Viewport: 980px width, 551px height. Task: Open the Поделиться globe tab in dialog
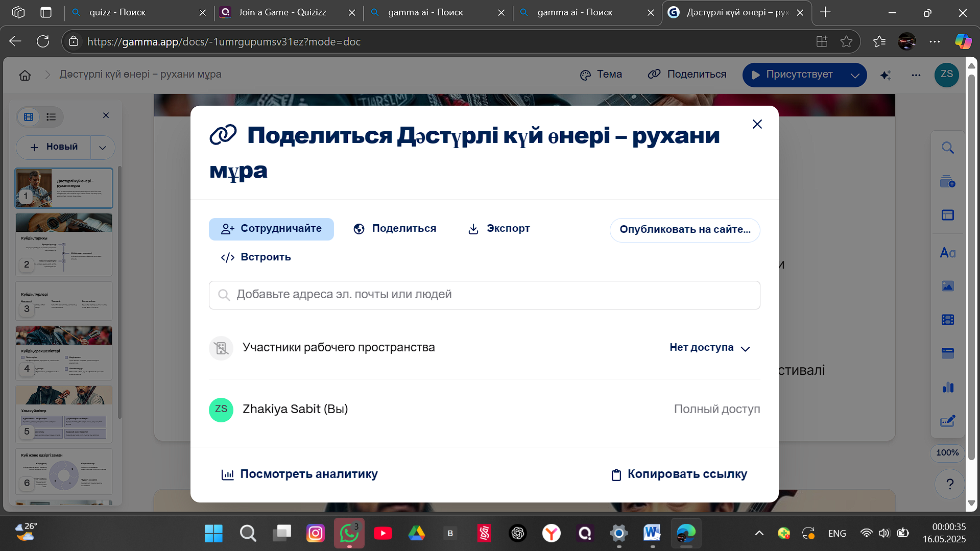(x=395, y=229)
